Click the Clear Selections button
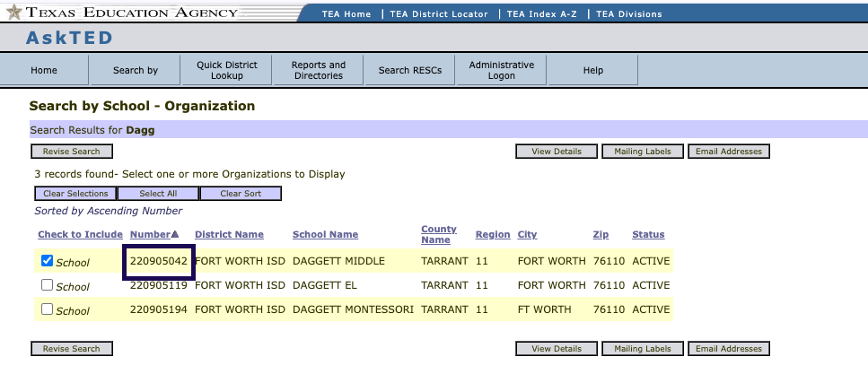The width and height of the screenshot is (868, 374). (x=75, y=194)
